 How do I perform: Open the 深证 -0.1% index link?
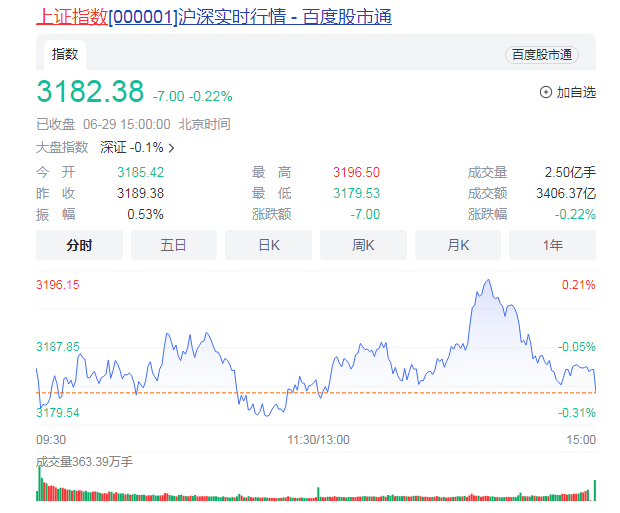(134, 147)
